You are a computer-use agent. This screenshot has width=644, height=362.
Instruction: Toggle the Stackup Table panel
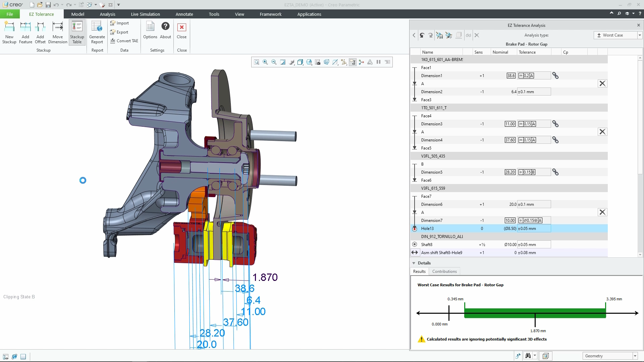(77, 33)
